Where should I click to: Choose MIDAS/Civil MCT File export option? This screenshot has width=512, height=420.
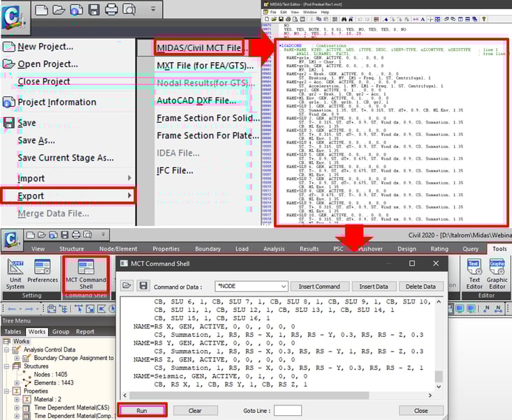[x=199, y=48]
